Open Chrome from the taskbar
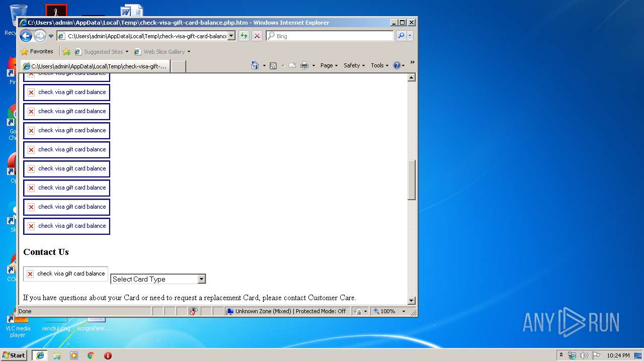This screenshot has height=362, width=644. click(91, 355)
